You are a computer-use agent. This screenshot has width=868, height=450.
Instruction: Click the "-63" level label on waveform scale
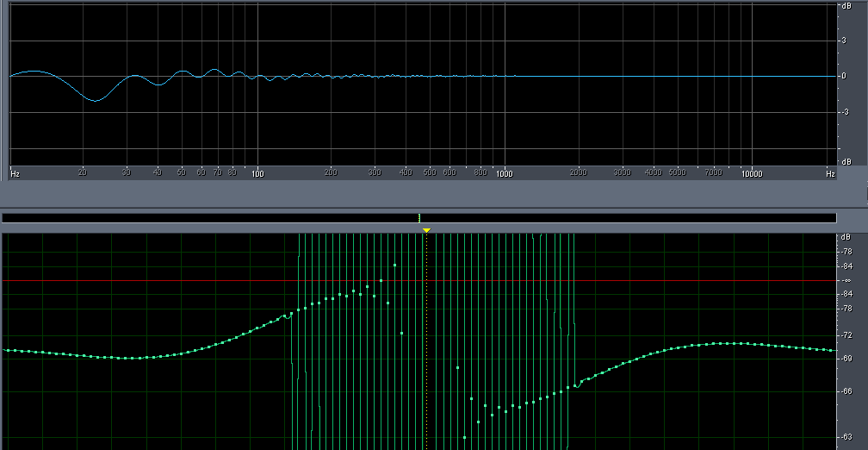[x=846, y=436]
